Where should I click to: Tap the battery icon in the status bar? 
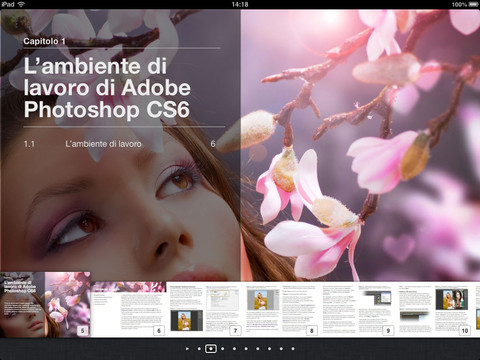click(x=473, y=4)
